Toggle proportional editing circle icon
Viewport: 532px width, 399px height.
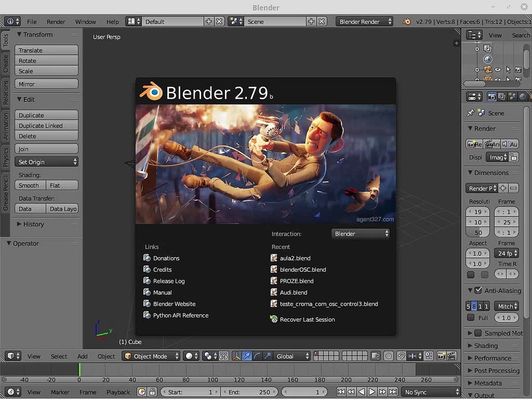(388, 356)
